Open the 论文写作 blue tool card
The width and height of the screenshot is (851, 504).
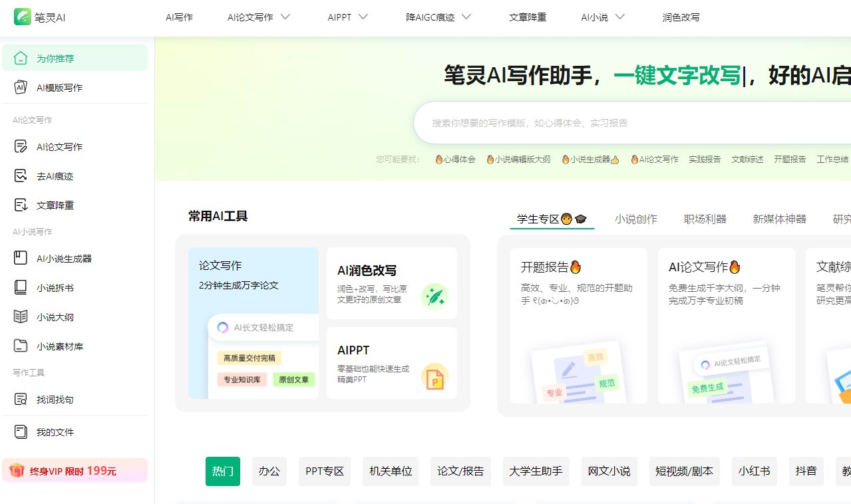[x=254, y=323]
